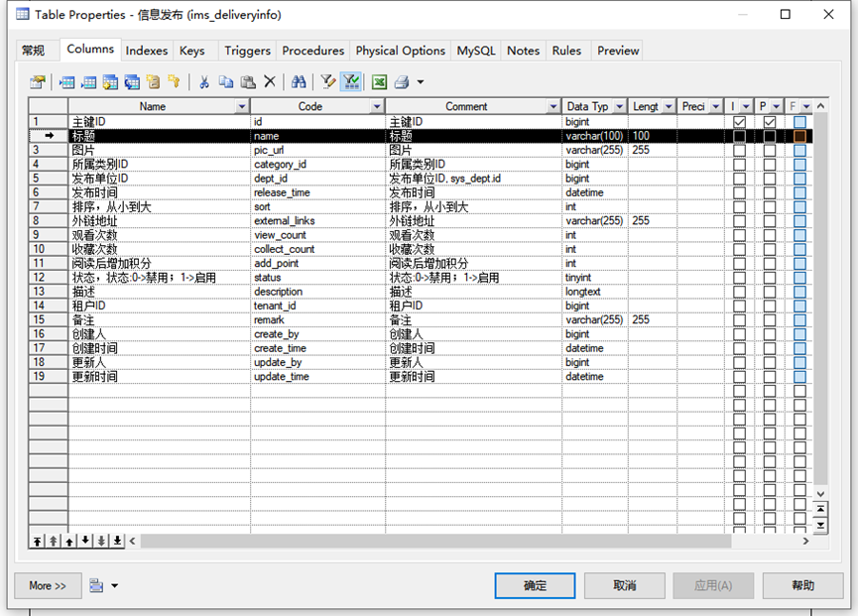Check the I checkbox for dept_id row
The width and height of the screenshot is (858, 616).
[739, 179]
